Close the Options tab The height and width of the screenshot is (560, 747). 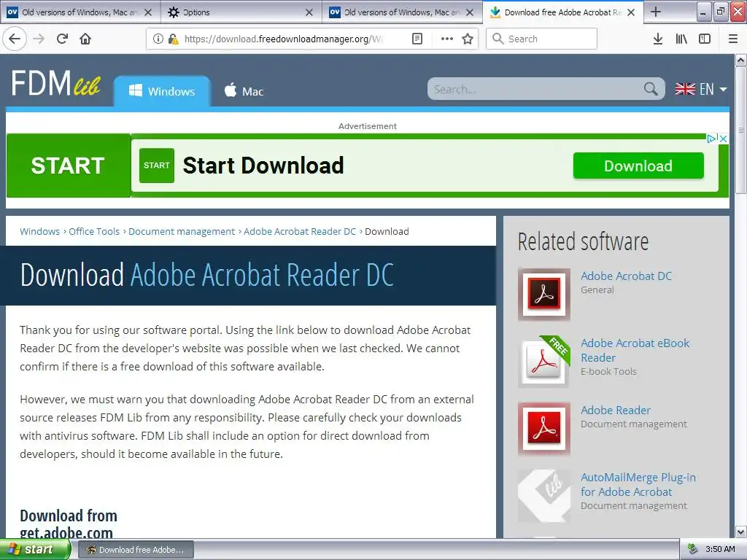[309, 12]
